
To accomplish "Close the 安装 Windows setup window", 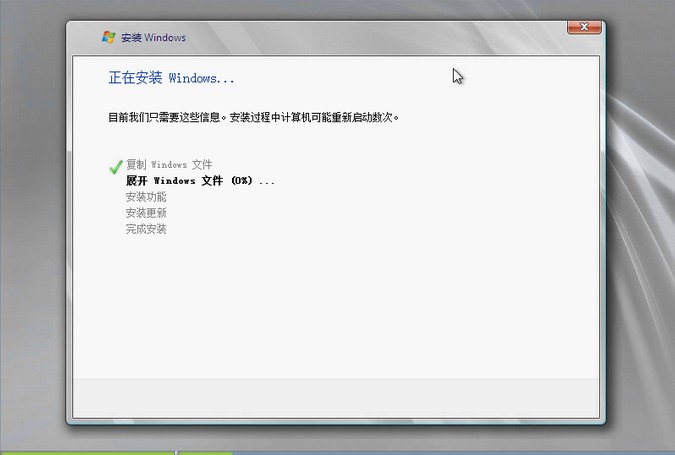I will [584, 27].
